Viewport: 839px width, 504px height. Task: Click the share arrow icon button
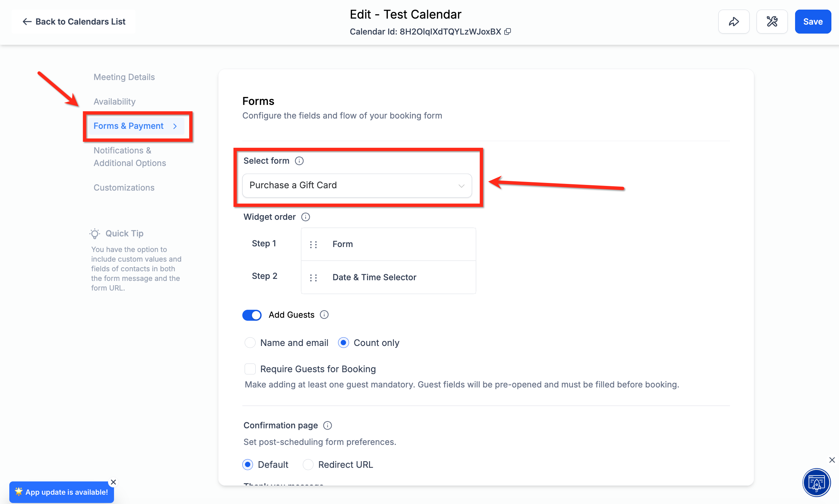pyautogui.click(x=734, y=22)
